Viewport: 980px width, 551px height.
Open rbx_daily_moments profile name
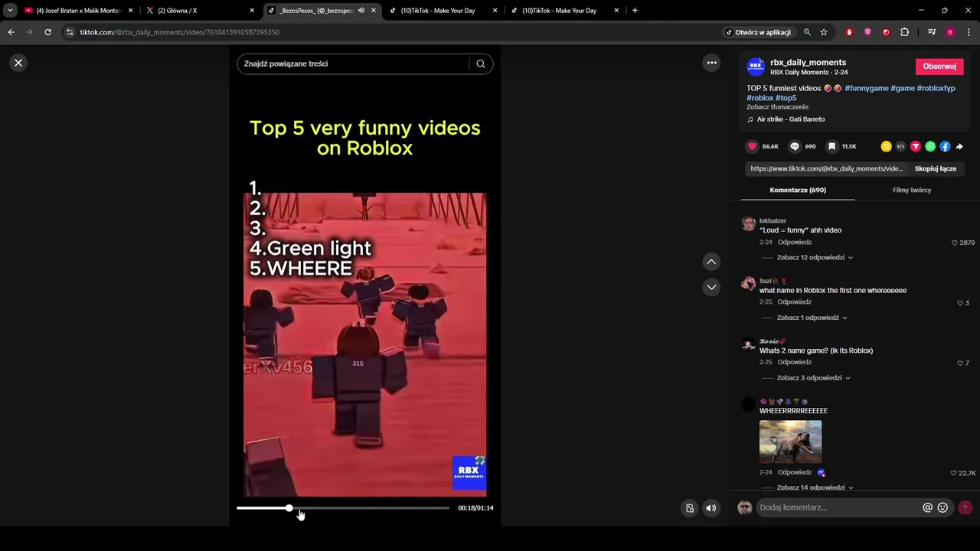pos(808,63)
